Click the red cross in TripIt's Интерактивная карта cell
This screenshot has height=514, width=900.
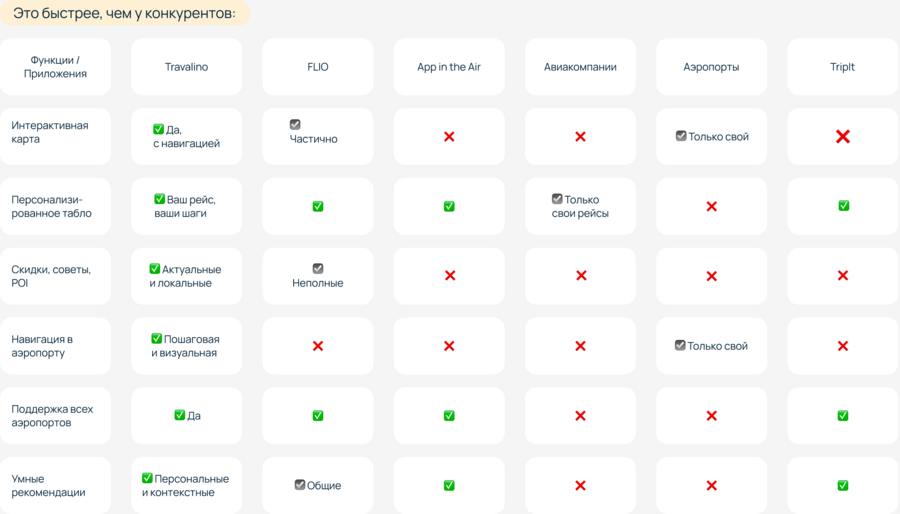point(843,136)
